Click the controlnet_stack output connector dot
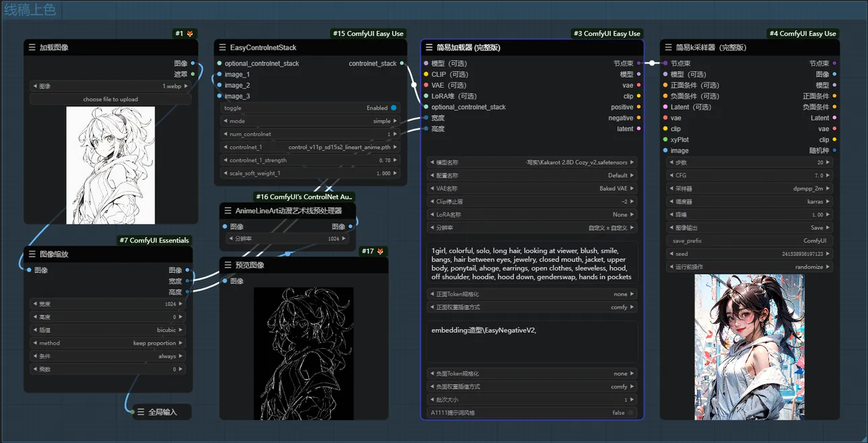 point(402,63)
